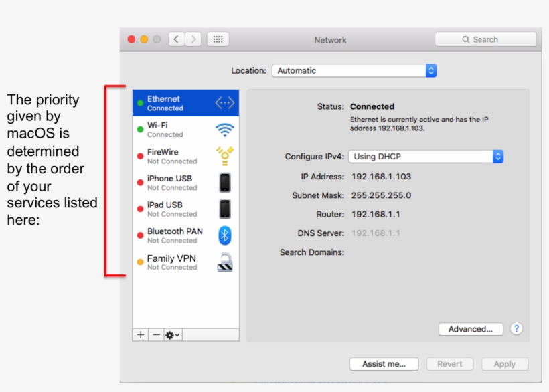Add a new network service with plus
Image resolution: width=549 pixels, height=392 pixels.
141,335
